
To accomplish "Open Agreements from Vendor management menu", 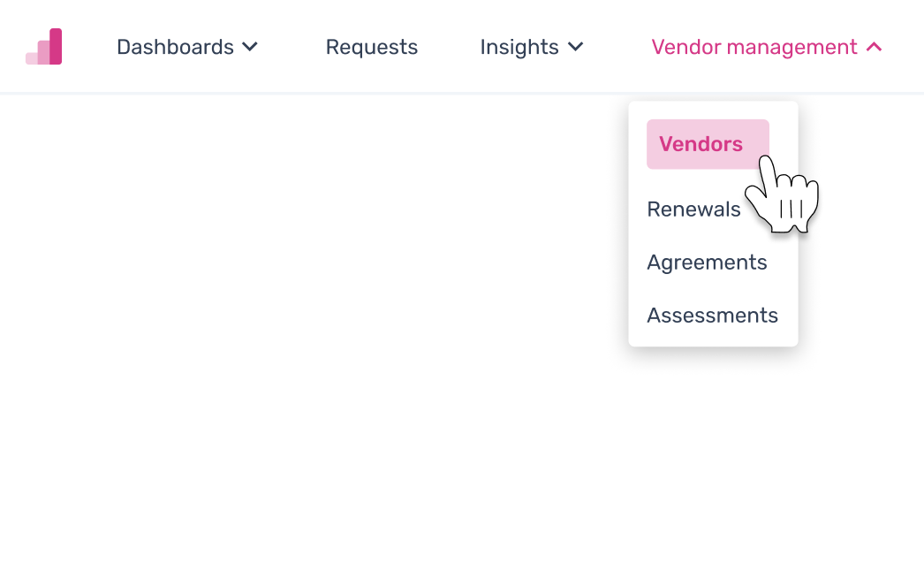I will [708, 263].
